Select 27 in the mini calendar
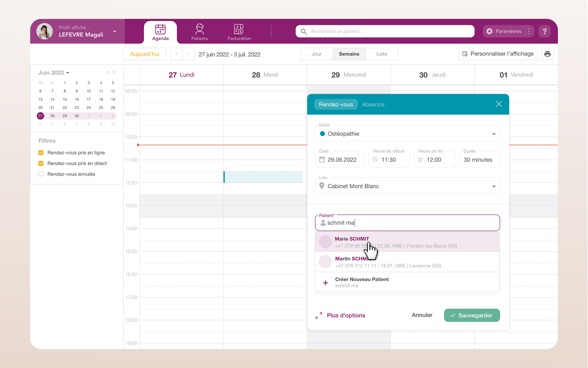 tap(40, 116)
